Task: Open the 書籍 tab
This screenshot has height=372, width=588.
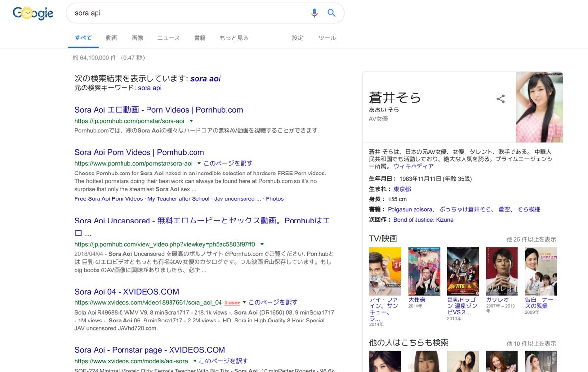Action: tap(200, 38)
